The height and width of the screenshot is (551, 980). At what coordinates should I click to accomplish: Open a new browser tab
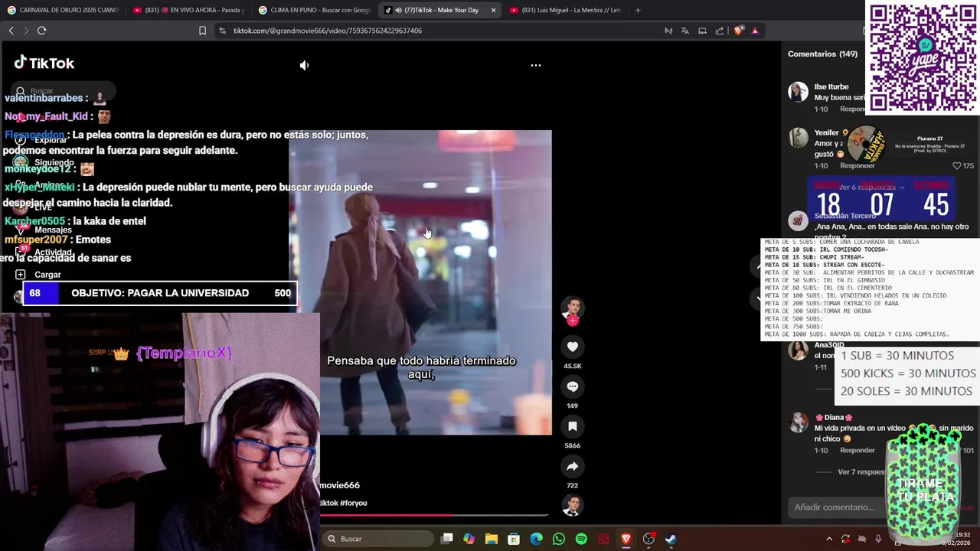[638, 10]
